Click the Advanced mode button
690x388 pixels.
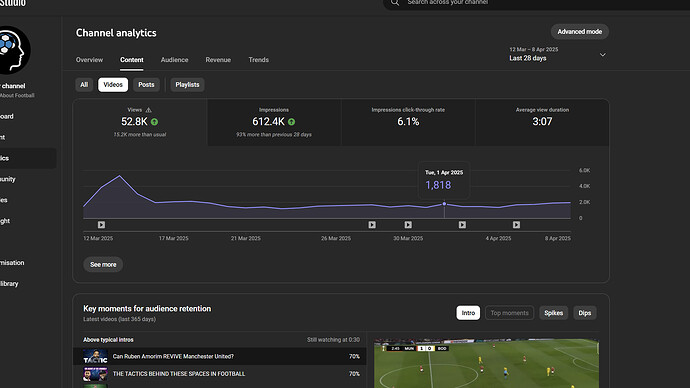[580, 32]
